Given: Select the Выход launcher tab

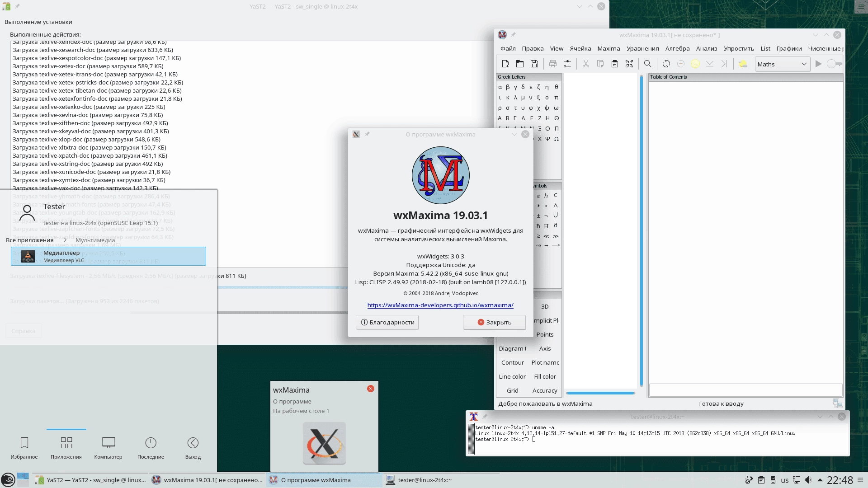Looking at the screenshot, I should [193, 448].
